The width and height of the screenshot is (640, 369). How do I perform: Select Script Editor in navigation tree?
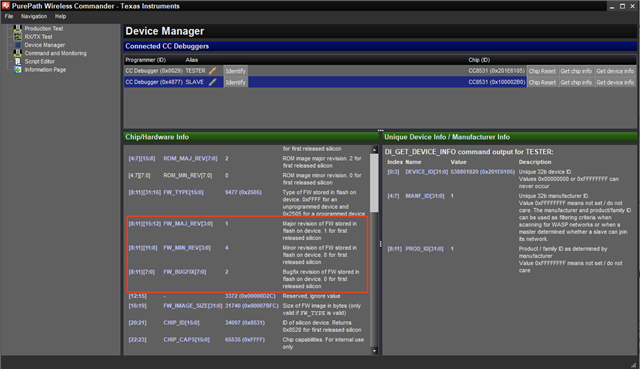coord(40,61)
